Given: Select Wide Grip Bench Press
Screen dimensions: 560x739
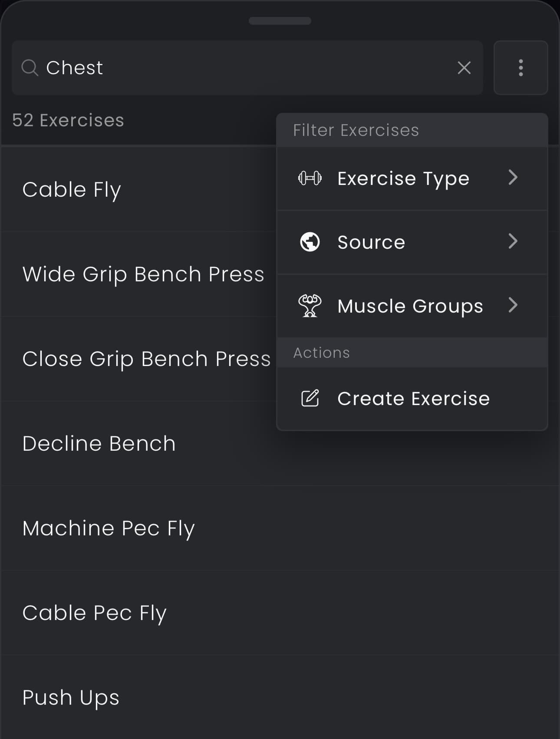Looking at the screenshot, I should (143, 274).
